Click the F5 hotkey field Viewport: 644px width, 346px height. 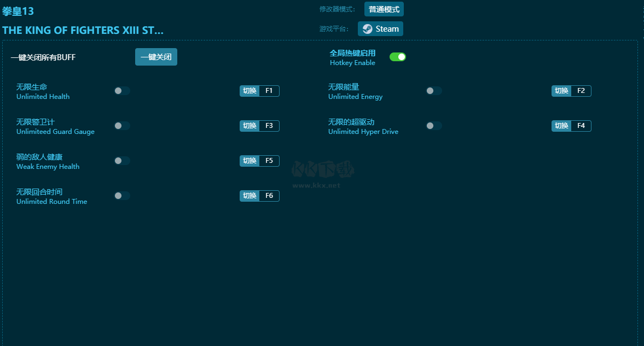pos(269,161)
